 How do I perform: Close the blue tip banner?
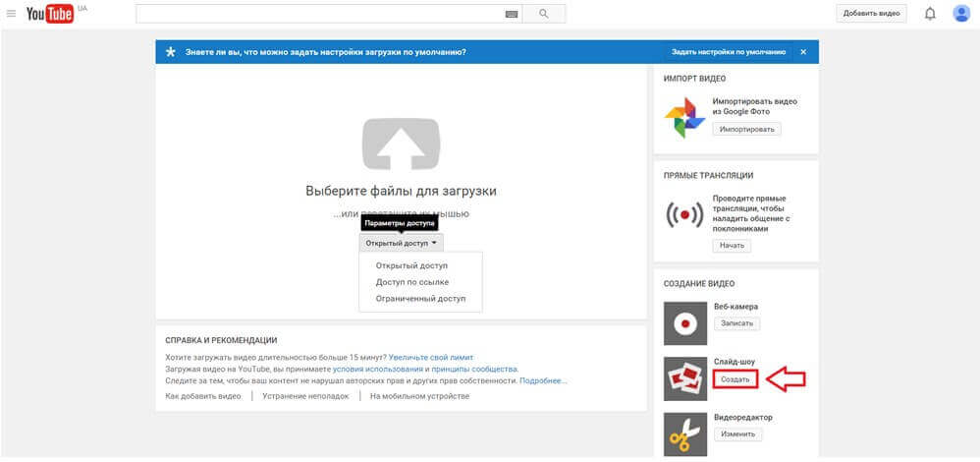[803, 51]
